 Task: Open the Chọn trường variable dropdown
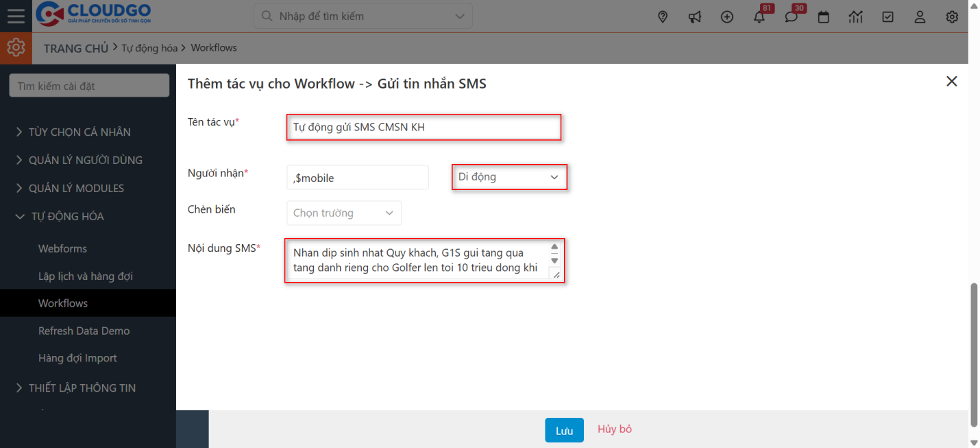click(343, 213)
